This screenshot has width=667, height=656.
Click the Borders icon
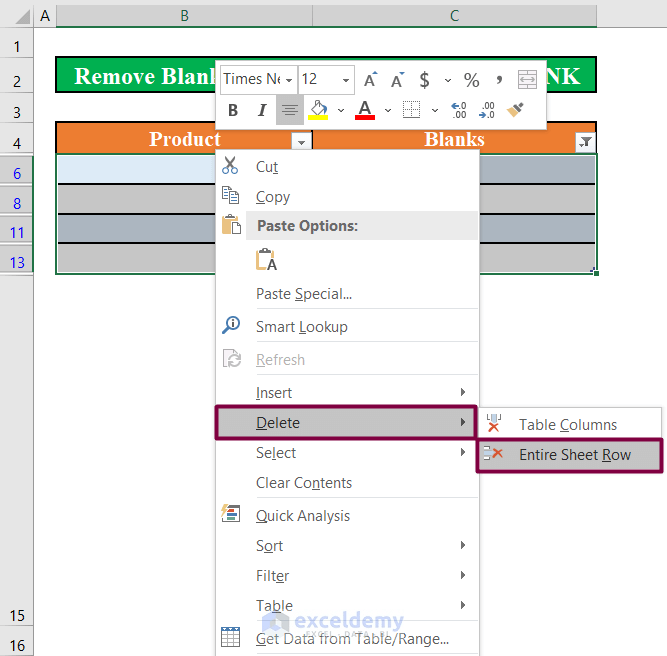click(x=411, y=110)
